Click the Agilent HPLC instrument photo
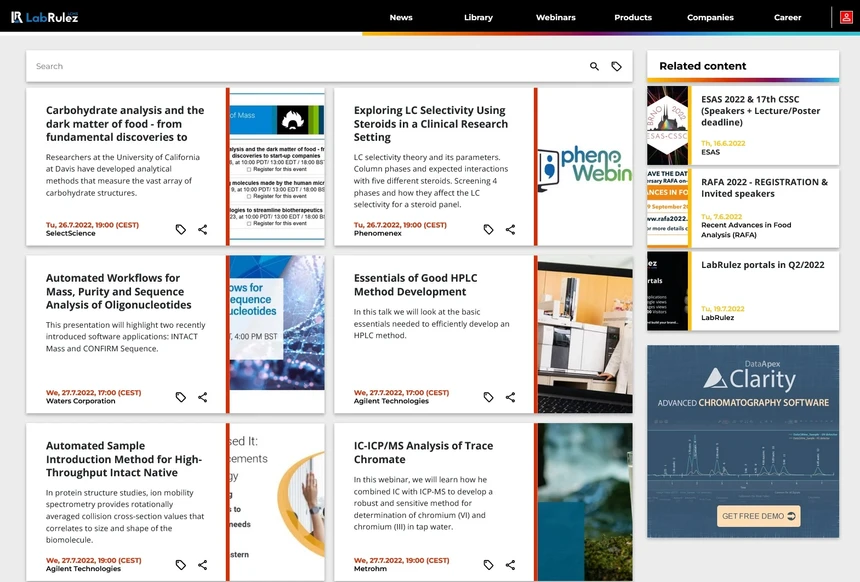This screenshot has width=860, height=582. (585, 334)
